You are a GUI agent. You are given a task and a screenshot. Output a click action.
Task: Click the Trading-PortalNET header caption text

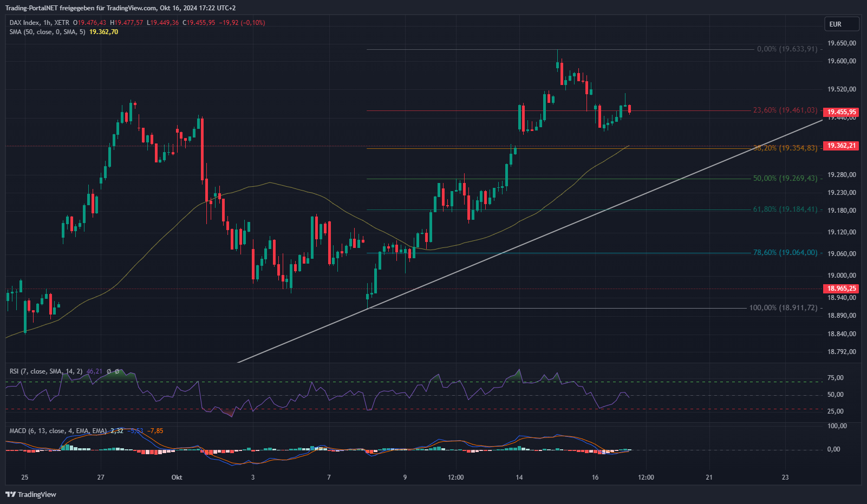pyautogui.click(x=120, y=8)
